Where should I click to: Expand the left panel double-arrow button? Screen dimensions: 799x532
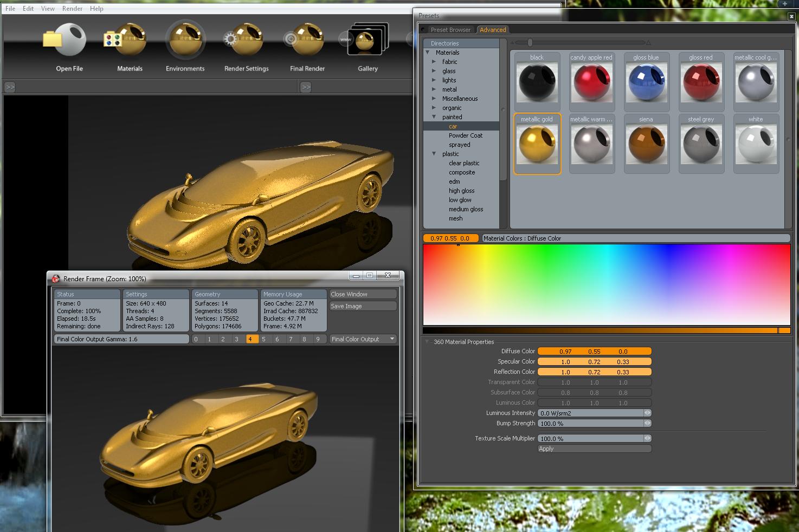click(10, 87)
